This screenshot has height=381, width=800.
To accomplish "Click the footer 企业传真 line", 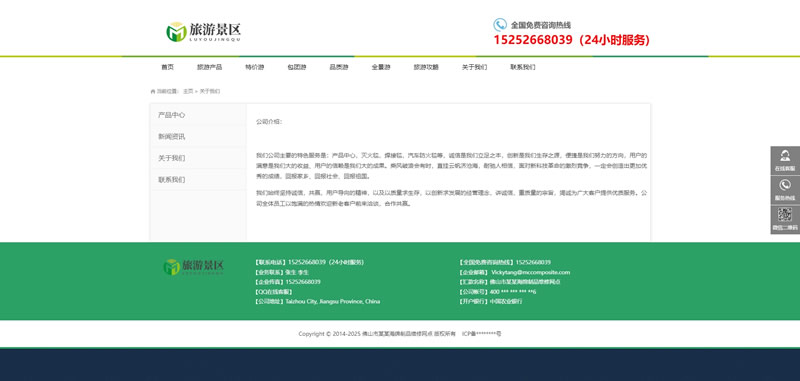I will point(287,282).
